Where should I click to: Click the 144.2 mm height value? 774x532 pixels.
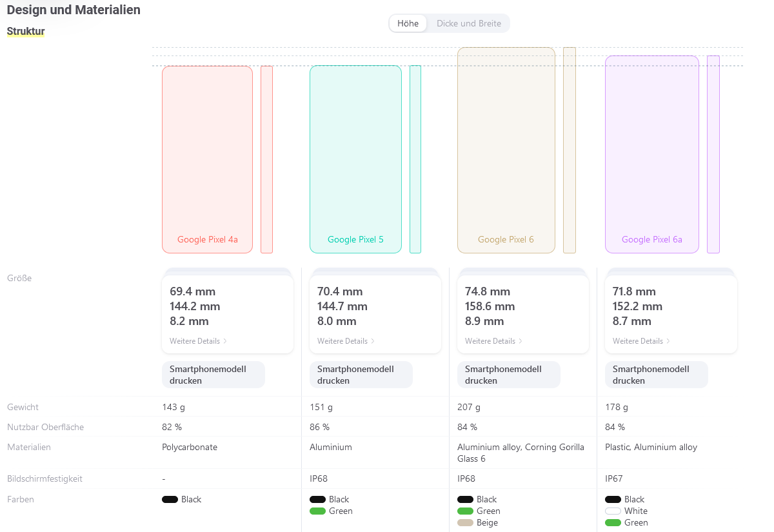pyautogui.click(x=195, y=306)
